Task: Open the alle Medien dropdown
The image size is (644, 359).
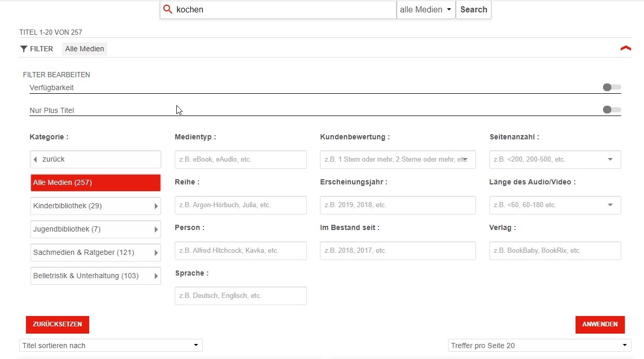Action: click(426, 10)
